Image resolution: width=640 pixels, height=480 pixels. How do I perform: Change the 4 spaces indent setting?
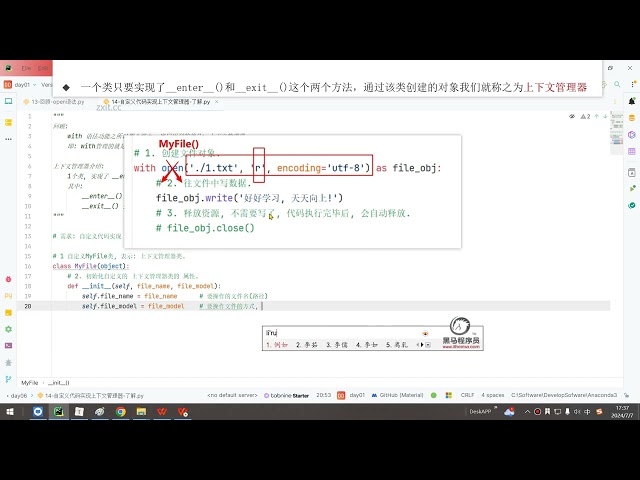[493, 395]
